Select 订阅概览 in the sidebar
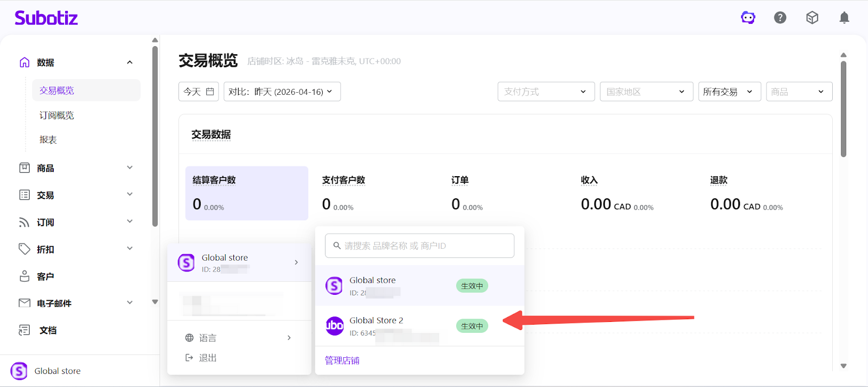The height and width of the screenshot is (387, 868). click(57, 115)
